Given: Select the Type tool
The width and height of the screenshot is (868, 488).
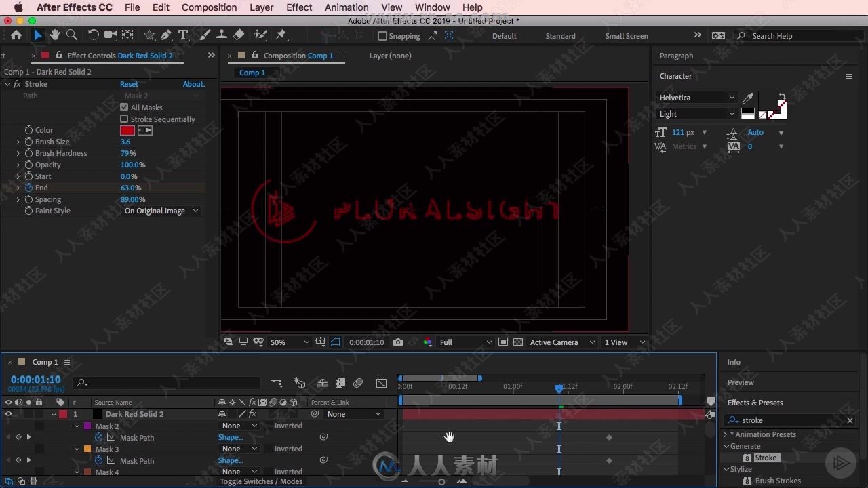Looking at the screenshot, I should 183,35.
